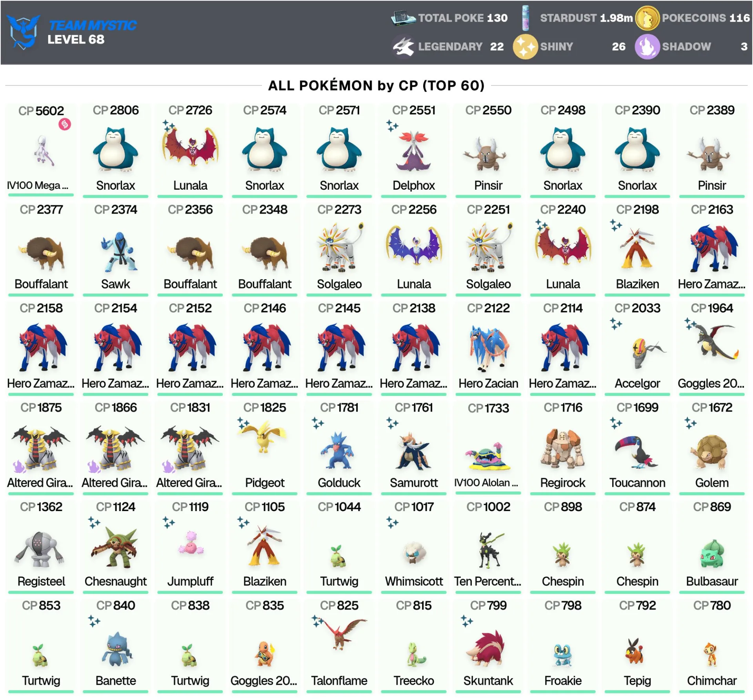Viewport: 753px width, 700px height.
Task: Click the green bar under Jumpluff
Action: coord(190,593)
